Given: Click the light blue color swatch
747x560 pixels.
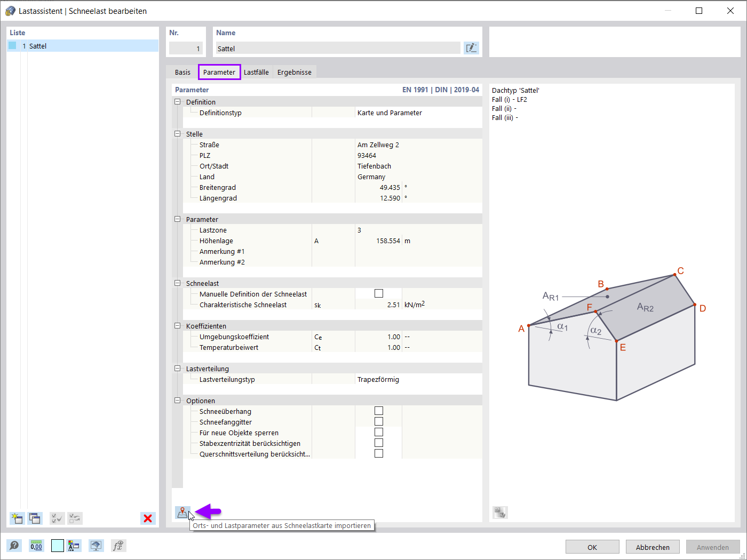Looking at the screenshot, I should [58, 546].
